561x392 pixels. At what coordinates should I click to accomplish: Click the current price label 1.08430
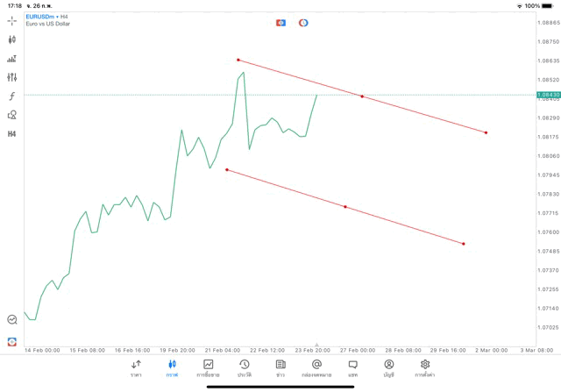pos(549,94)
